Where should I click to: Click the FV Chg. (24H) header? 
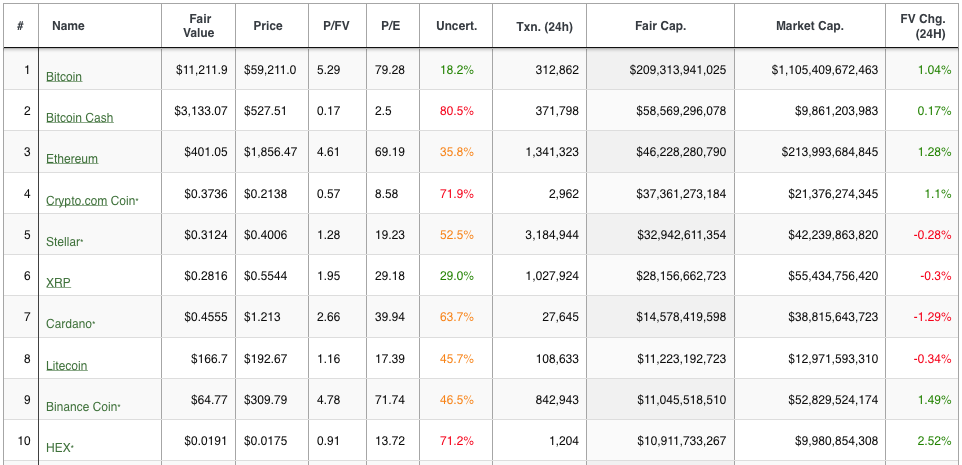point(922,26)
